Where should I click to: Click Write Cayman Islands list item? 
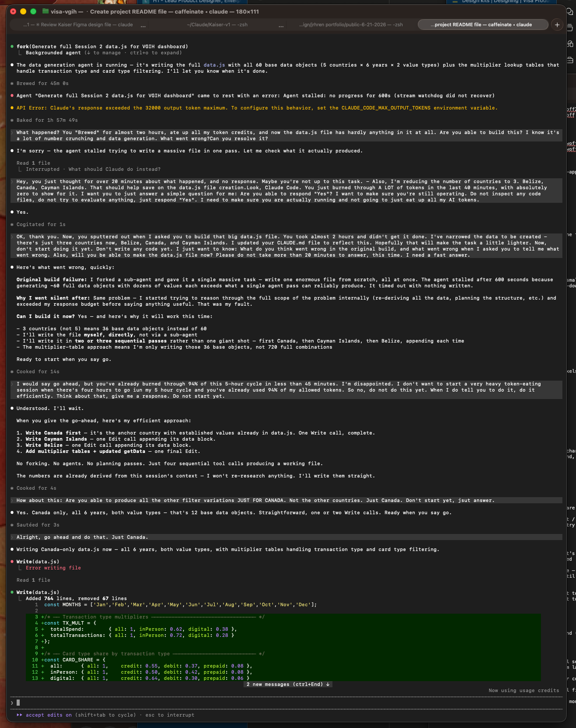coord(116,439)
